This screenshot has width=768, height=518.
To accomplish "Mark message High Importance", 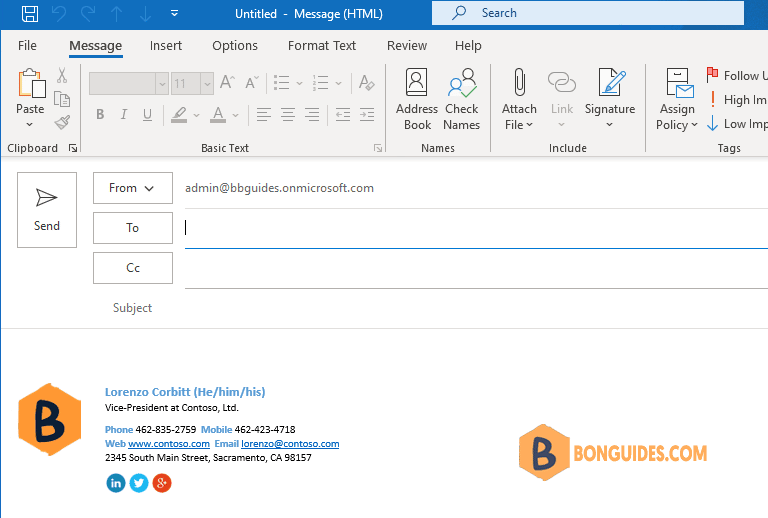I will 737,100.
